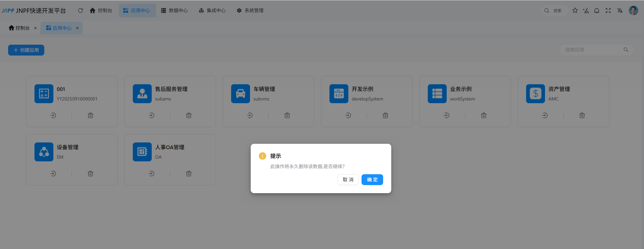The image size is (644, 249).
Task: Enter the 车辆管理 app via arrow icon
Action: (250, 115)
